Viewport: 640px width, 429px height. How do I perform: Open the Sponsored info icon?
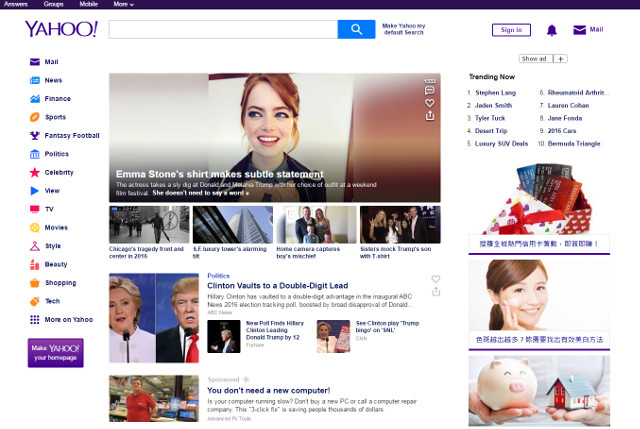pyautogui.click(x=246, y=379)
